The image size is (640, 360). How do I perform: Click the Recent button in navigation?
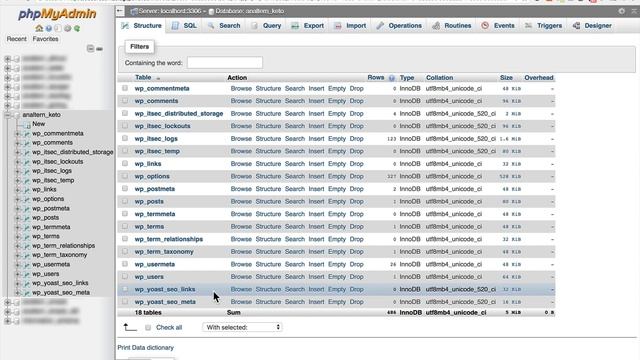pyautogui.click(x=16, y=39)
